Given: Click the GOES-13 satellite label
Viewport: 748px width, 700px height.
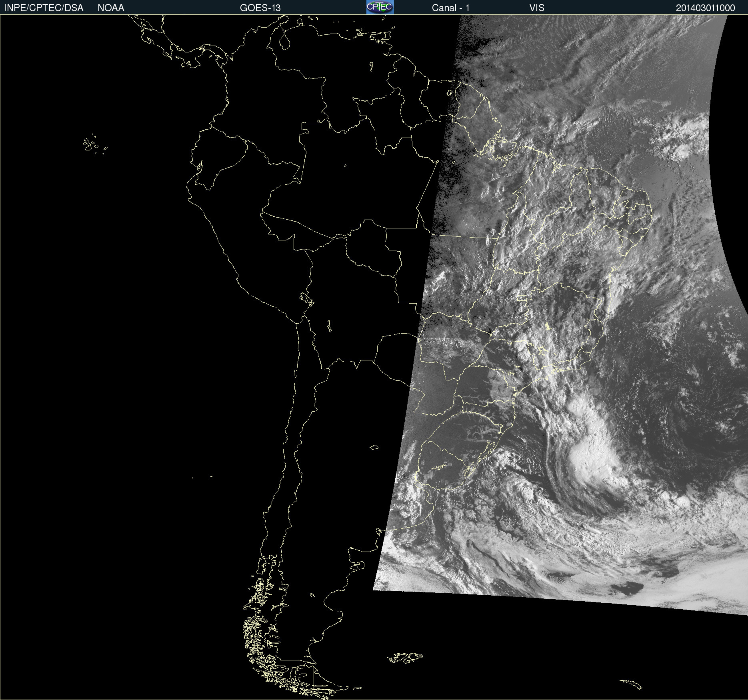Looking at the screenshot, I should 260,8.
